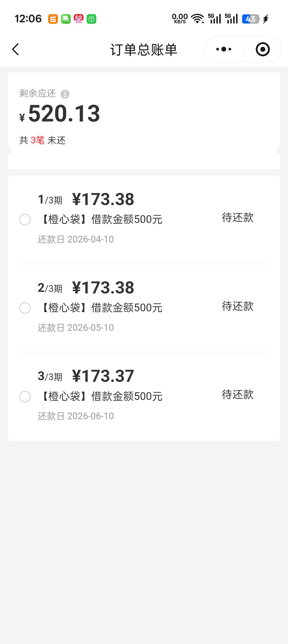This screenshot has height=644, width=288.
Task: Select the 1/3期 installment radio button
Action: [x=25, y=219]
